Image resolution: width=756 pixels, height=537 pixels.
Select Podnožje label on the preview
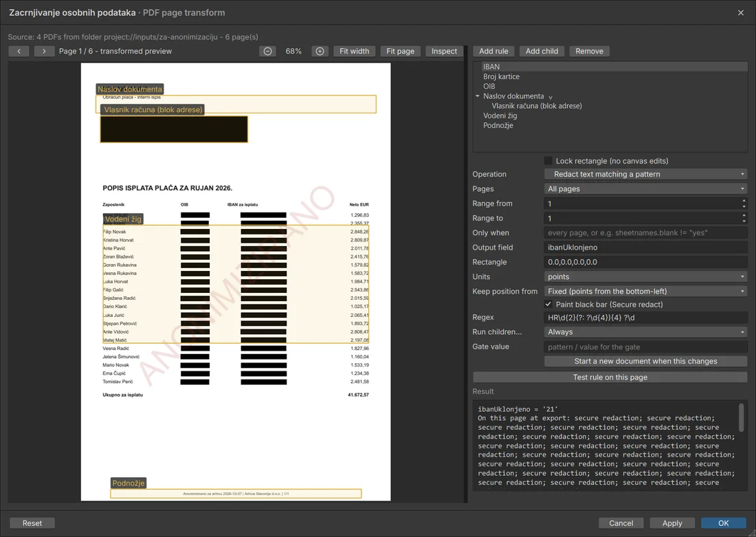129,483
